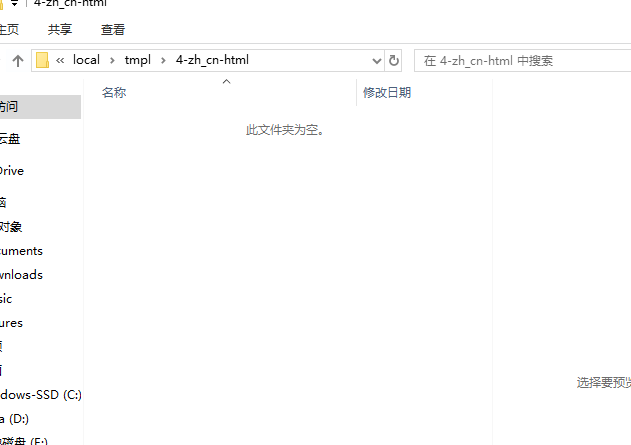Open the address bar history dropdown
This screenshot has height=445, width=631.
(375, 60)
